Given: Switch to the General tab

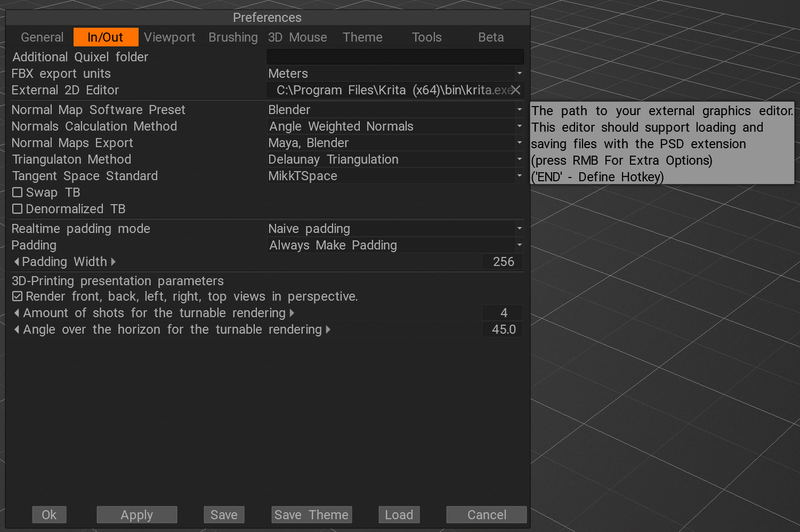Looking at the screenshot, I should pos(42,37).
